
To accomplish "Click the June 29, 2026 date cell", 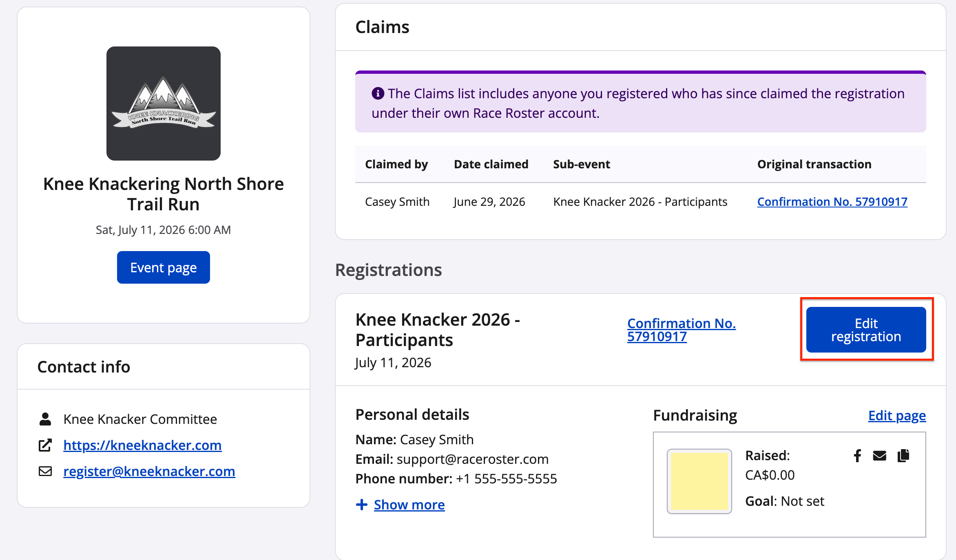I will click(489, 202).
